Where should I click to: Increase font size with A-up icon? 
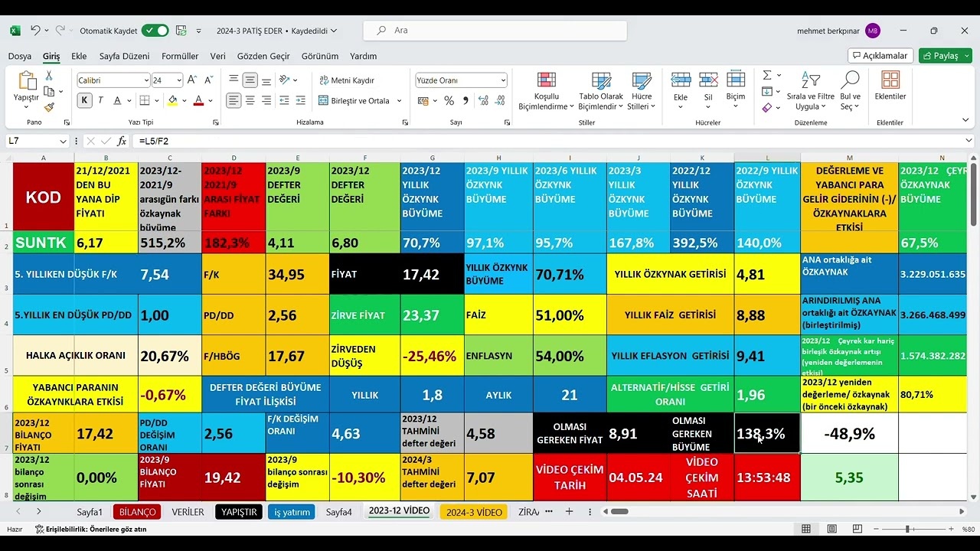(191, 80)
